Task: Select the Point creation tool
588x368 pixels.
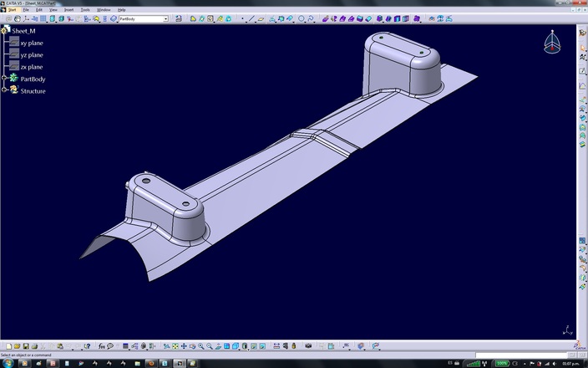Action: [242, 18]
